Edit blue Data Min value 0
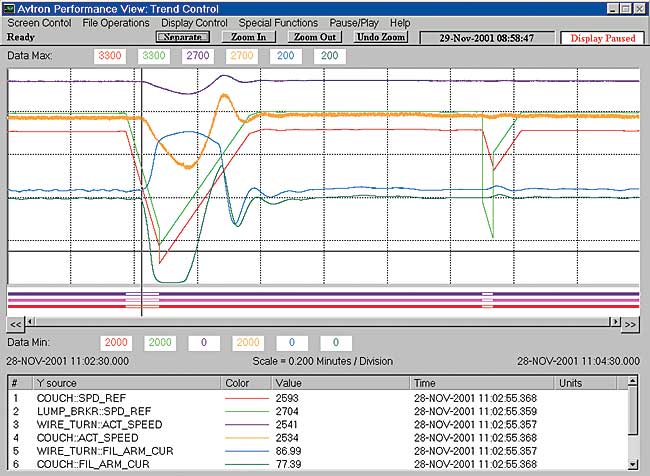The height and width of the screenshot is (476, 650). click(292, 342)
